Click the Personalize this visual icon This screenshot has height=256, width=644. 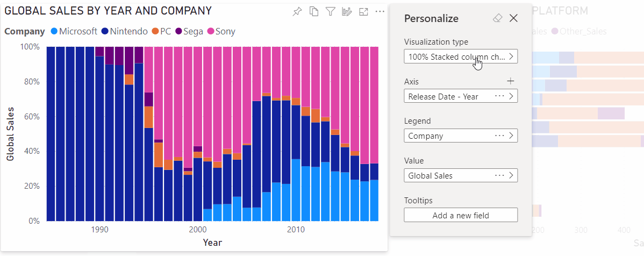(347, 12)
